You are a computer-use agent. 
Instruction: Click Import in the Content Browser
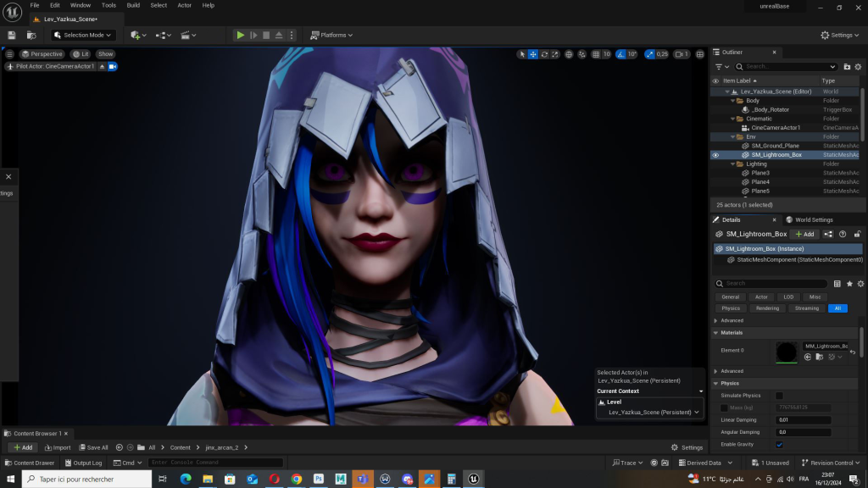pos(58,447)
